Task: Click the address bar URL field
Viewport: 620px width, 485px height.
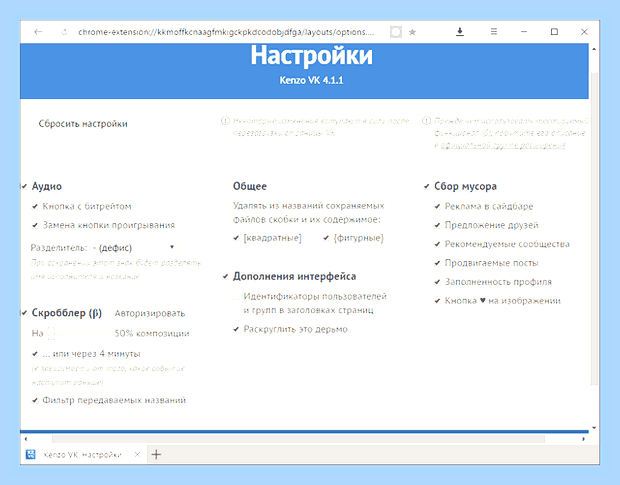Action: pos(226,32)
